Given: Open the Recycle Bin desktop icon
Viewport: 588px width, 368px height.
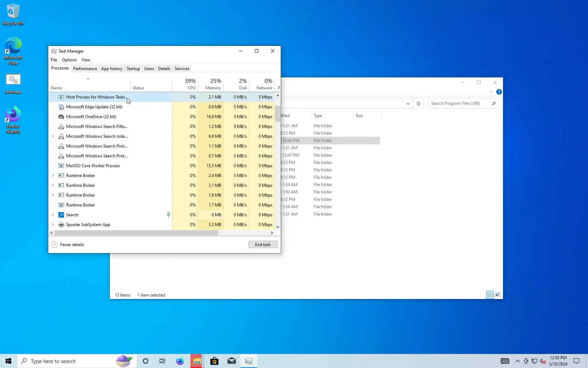Looking at the screenshot, I should [x=13, y=14].
